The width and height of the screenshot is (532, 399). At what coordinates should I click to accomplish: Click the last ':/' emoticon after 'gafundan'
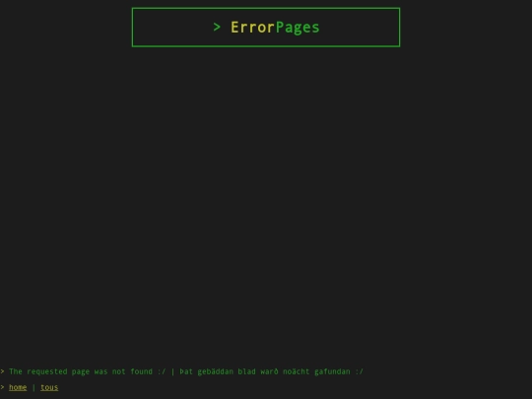359,371
